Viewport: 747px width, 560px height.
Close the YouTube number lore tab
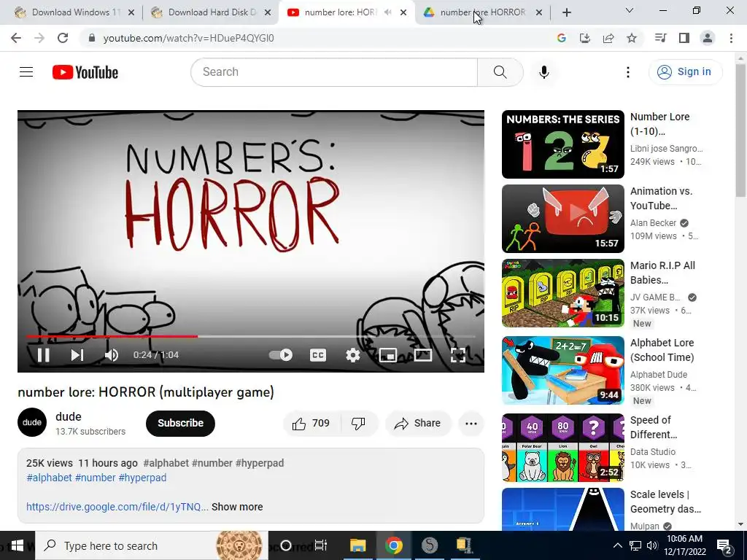click(x=403, y=12)
